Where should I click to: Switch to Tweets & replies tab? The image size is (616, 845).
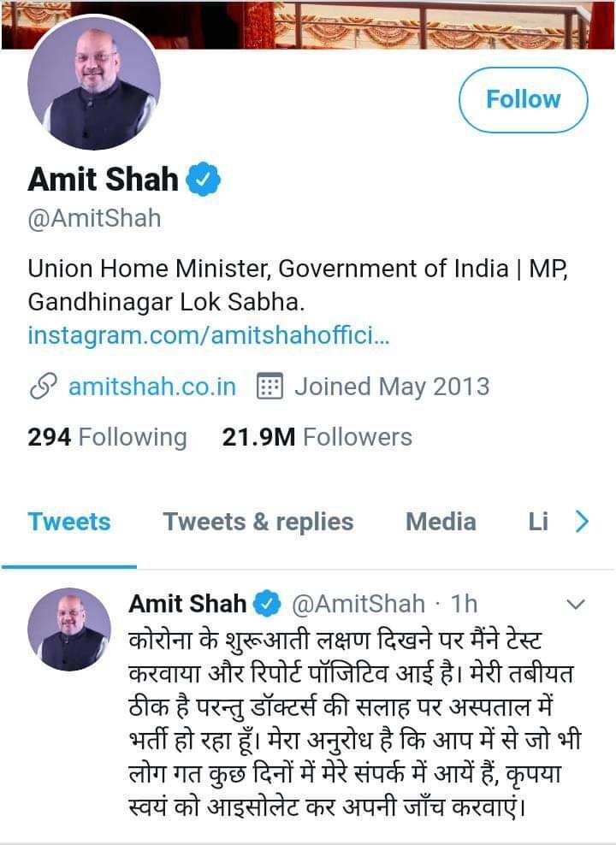258,522
